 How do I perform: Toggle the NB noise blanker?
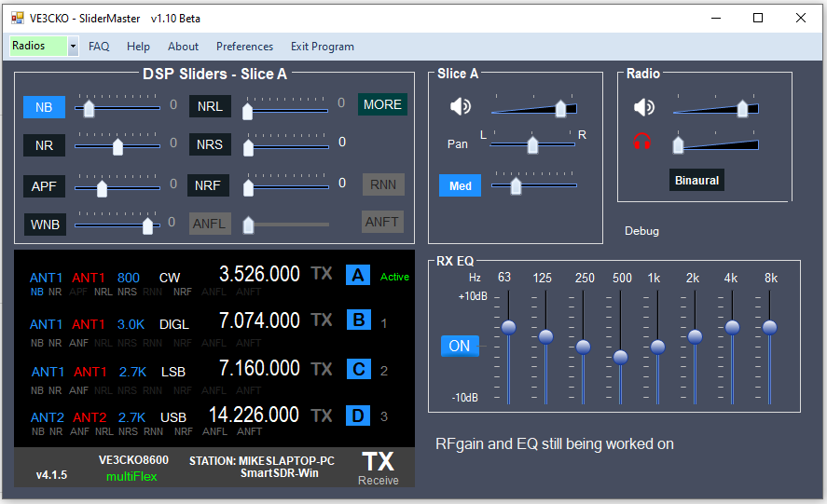(x=44, y=107)
